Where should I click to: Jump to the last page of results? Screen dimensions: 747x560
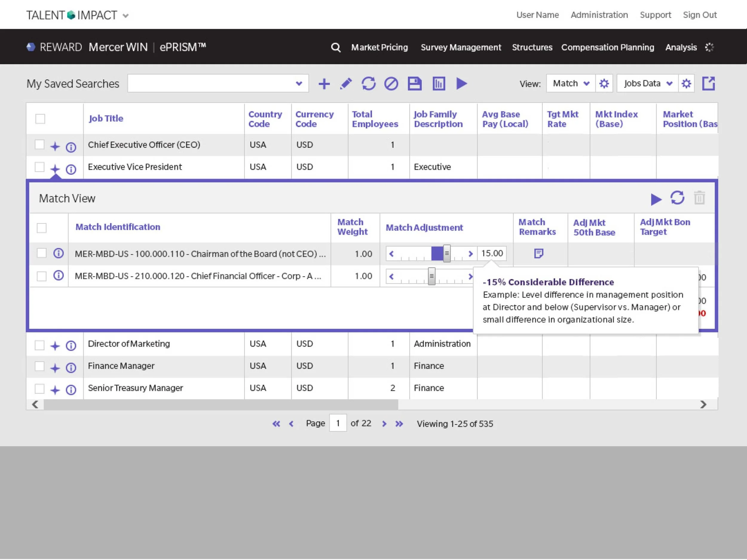[399, 424]
